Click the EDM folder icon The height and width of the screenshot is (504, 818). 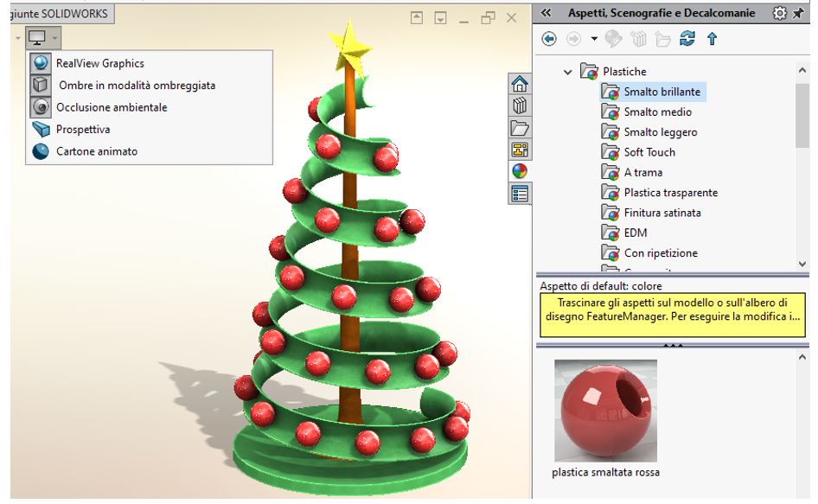point(610,233)
